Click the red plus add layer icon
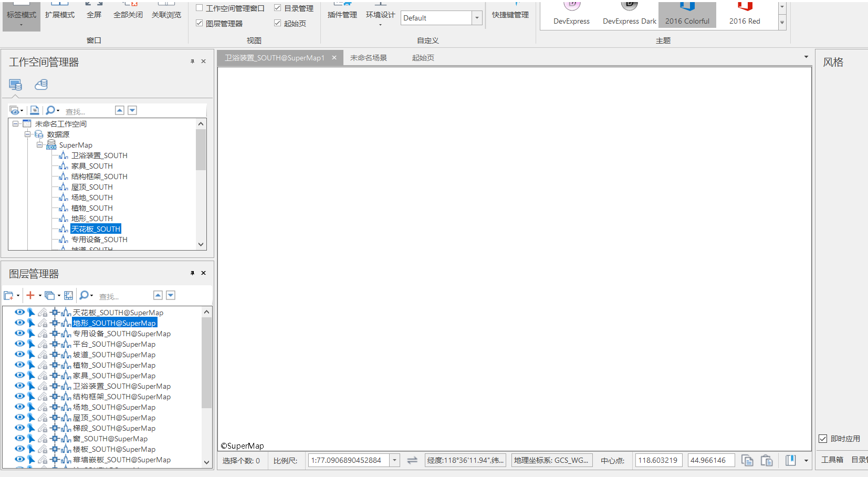The height and width of the screenshot is (477, 868). (x=30, y=295)
